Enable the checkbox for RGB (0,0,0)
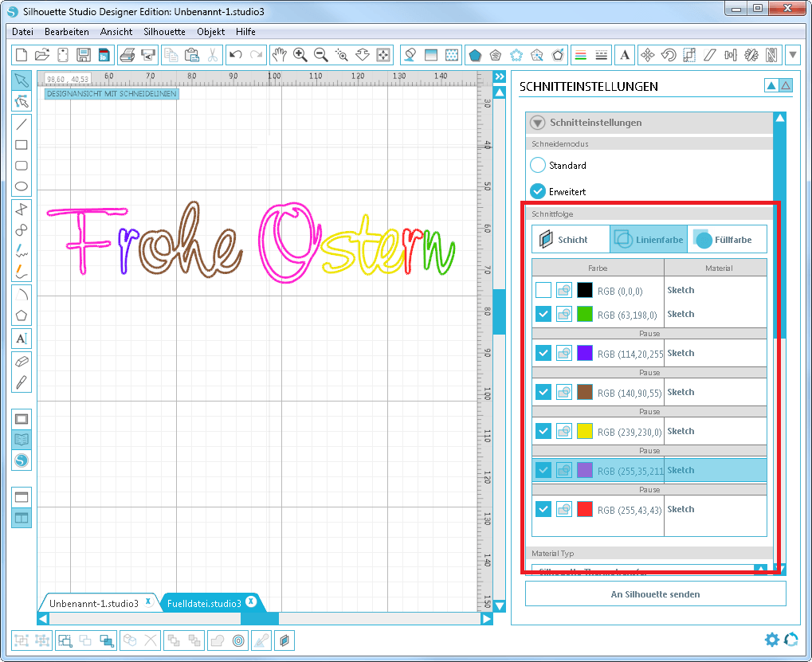The width and height of the screenshot is (812, 662). 543,290
